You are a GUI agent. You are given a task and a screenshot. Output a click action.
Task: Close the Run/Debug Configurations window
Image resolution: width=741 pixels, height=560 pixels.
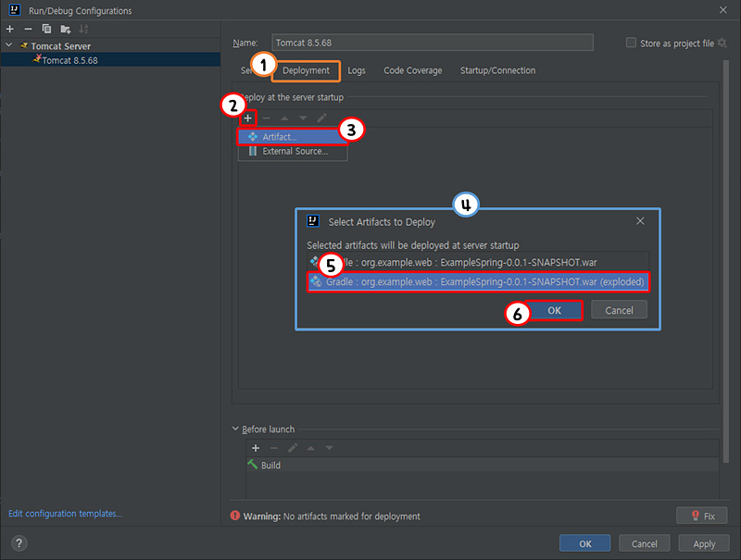tap(723, 10)
